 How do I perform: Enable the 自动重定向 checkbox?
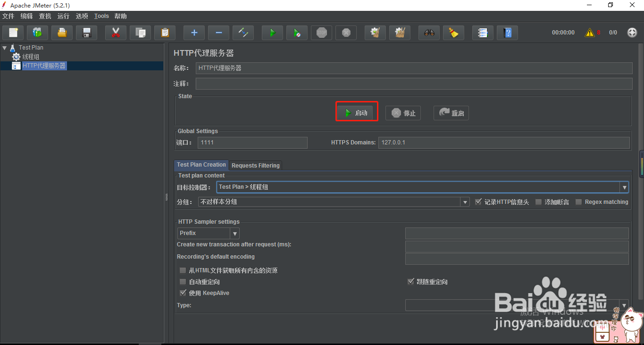[x=183, y=282]
